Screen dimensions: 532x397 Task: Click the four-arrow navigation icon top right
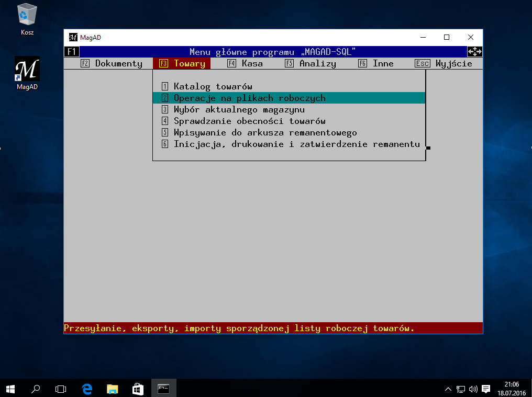[474, 52]
